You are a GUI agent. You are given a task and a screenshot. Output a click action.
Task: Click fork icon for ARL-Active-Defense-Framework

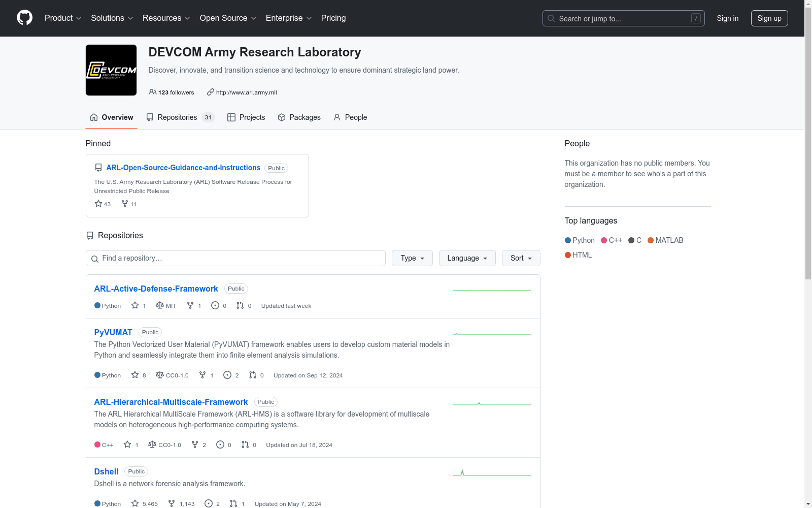190,305
